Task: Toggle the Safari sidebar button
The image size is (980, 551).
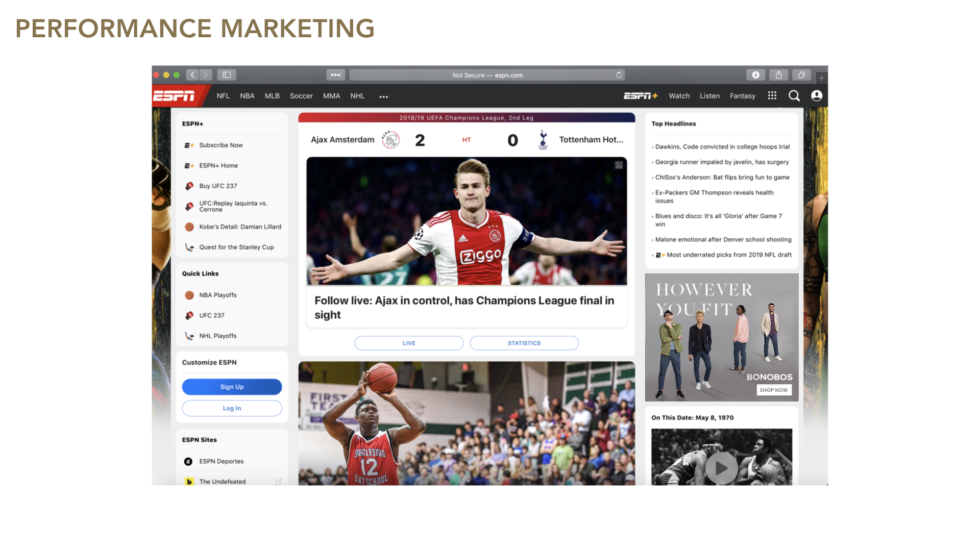Action: pyautogui.click(x=227, y=75)
